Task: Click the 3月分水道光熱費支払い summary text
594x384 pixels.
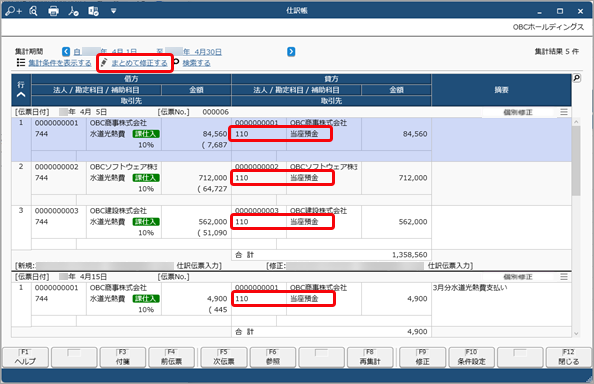Action: 470,288
